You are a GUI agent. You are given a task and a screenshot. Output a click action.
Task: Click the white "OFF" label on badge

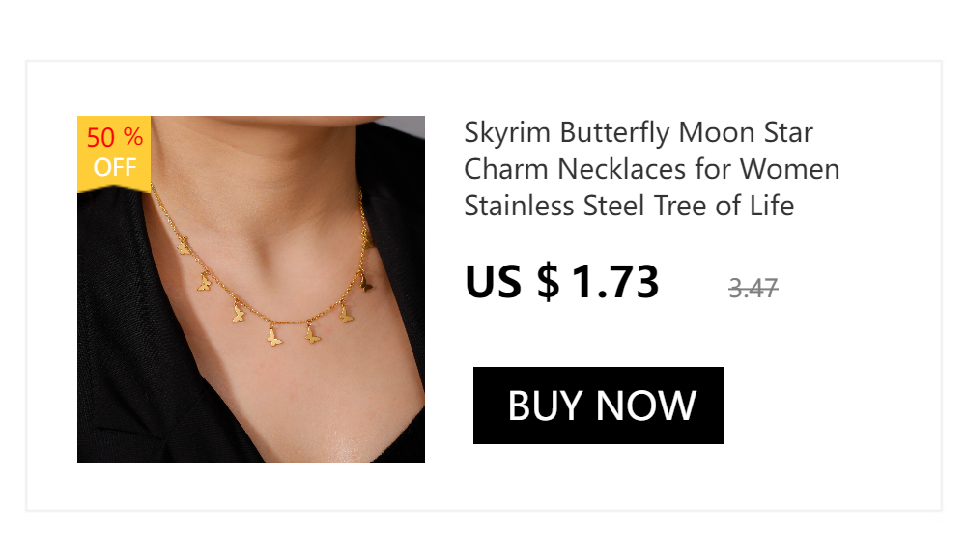tap(115, 167)
